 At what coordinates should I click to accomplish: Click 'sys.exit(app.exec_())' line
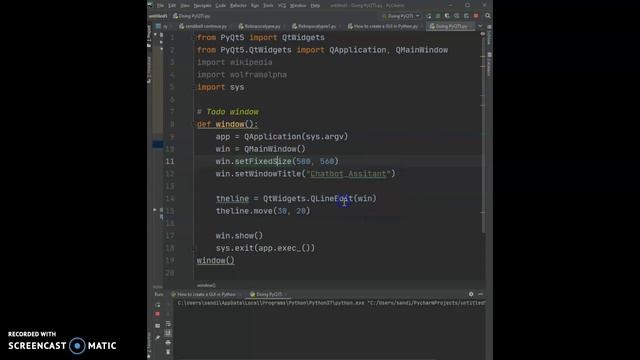pyautogui.click(x=265, y=248)
